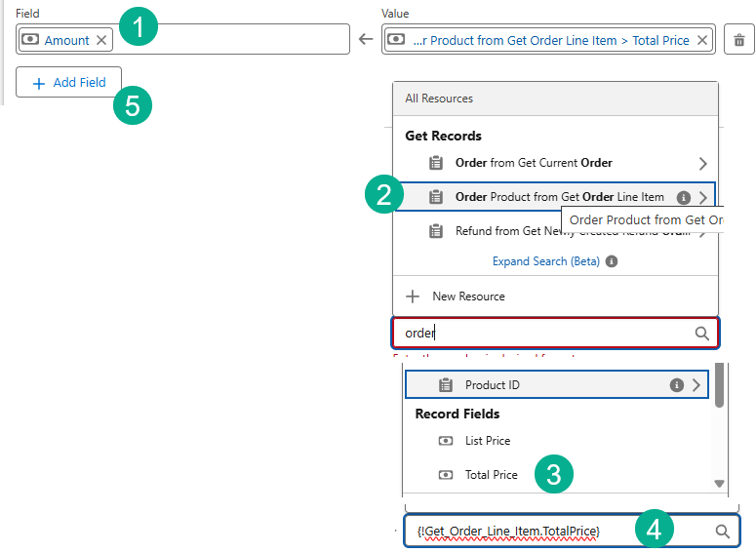The width and height of the screenshot is (756, 553).
Task: Select List Price record field
Action: (487, 441)
